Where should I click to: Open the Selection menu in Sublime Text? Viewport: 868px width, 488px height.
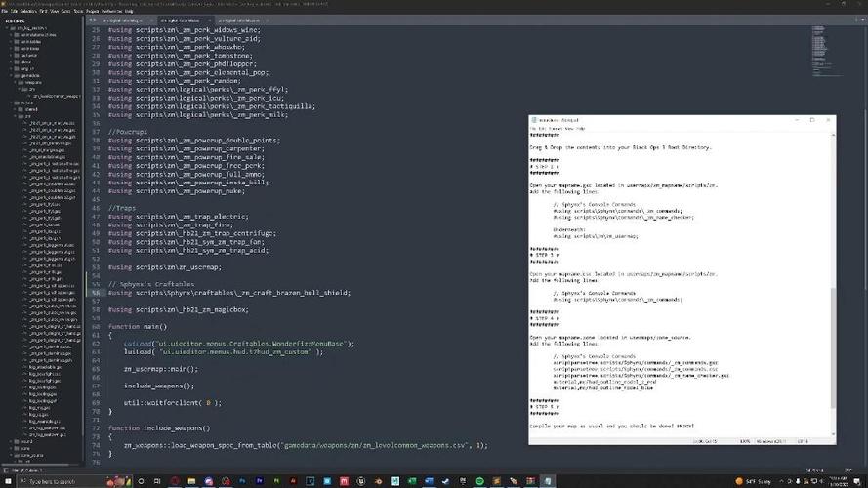coord(27,11)
